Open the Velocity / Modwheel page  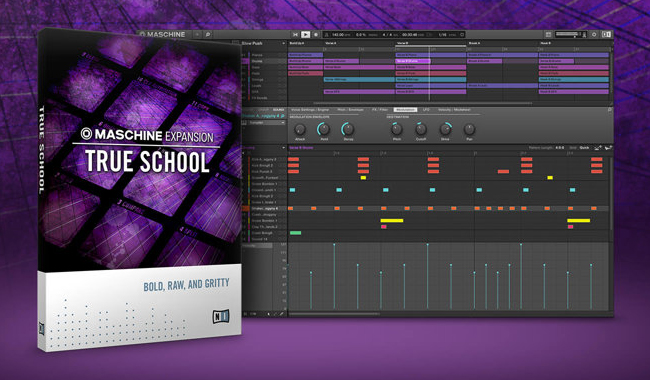tap(454, 110)
